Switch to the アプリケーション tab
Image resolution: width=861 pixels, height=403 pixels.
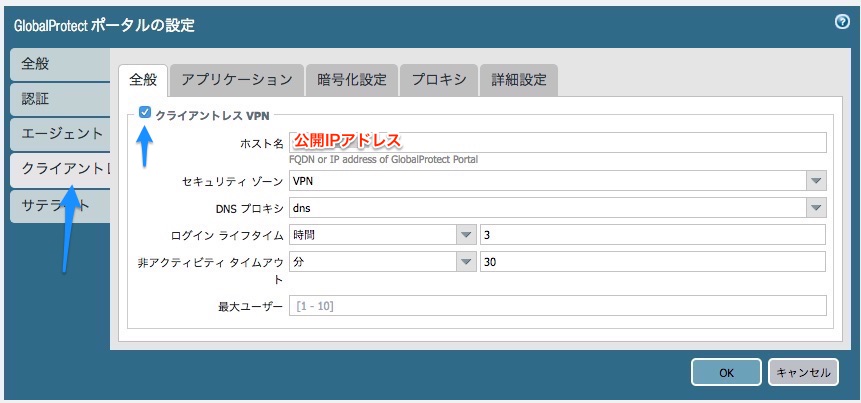pyautogui.click(x=237, y=80)
